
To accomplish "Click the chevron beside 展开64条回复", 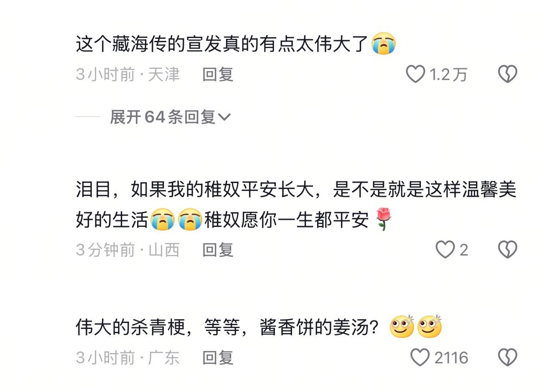I will 224,117.
